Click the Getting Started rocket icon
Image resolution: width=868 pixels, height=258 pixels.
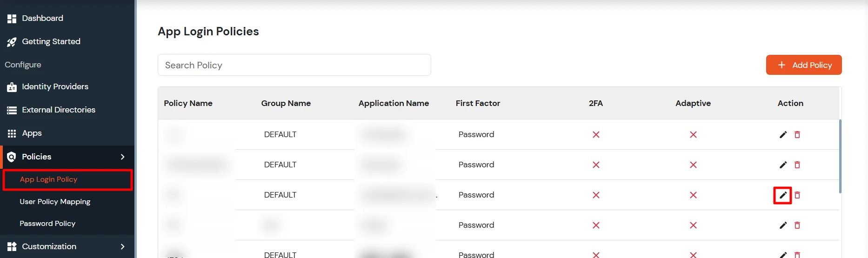tap(12, 42)
